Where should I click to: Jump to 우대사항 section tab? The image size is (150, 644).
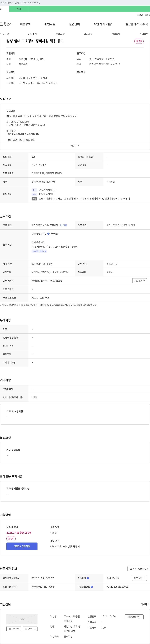pos(60,34)
